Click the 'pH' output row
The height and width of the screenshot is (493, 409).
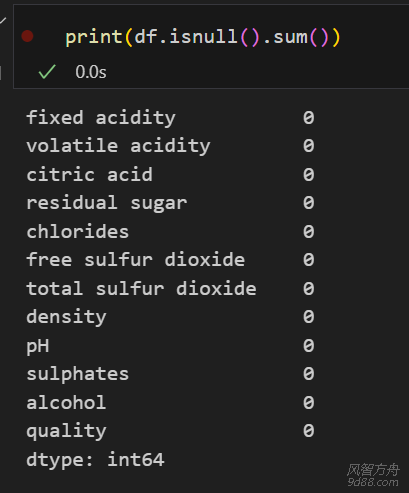pos(170,346)
